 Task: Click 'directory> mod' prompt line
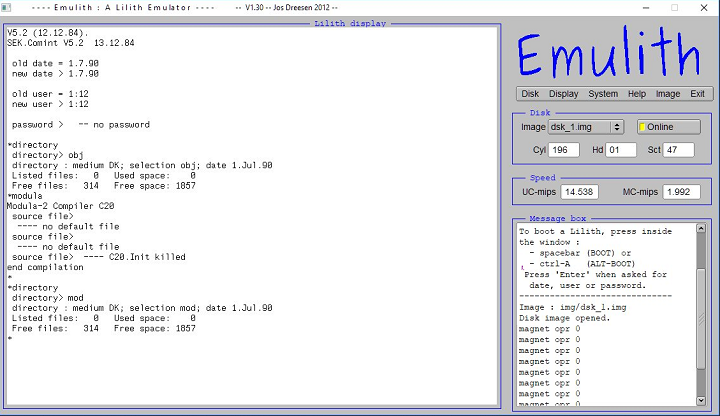(x=48, y=298)
